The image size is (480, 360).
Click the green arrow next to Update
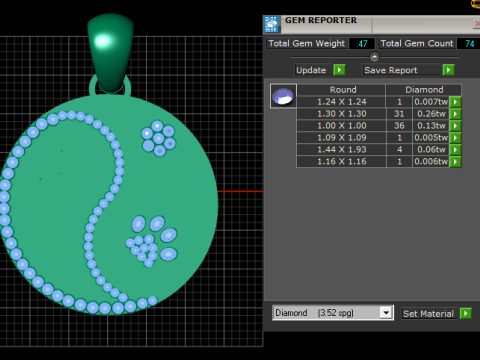[339, 70]
